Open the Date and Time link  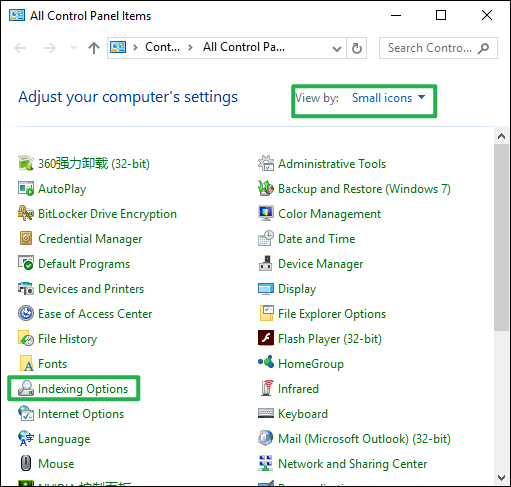pos(317,239)
